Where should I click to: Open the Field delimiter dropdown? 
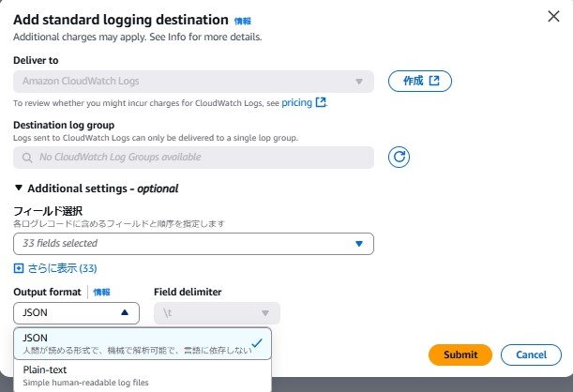[x=217, y=313]
